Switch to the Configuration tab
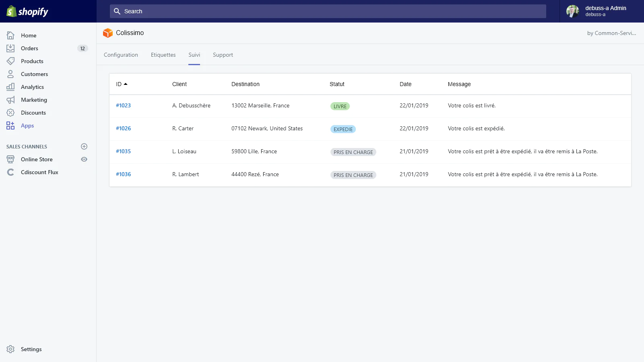The image size is (644, 362). pyautogui.click(x=121, y=55)
